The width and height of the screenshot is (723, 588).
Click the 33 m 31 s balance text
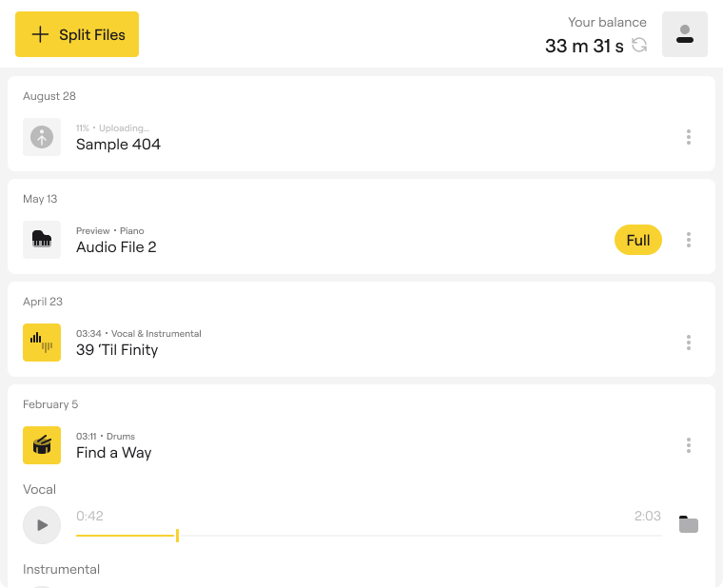(x=584, y=46)
